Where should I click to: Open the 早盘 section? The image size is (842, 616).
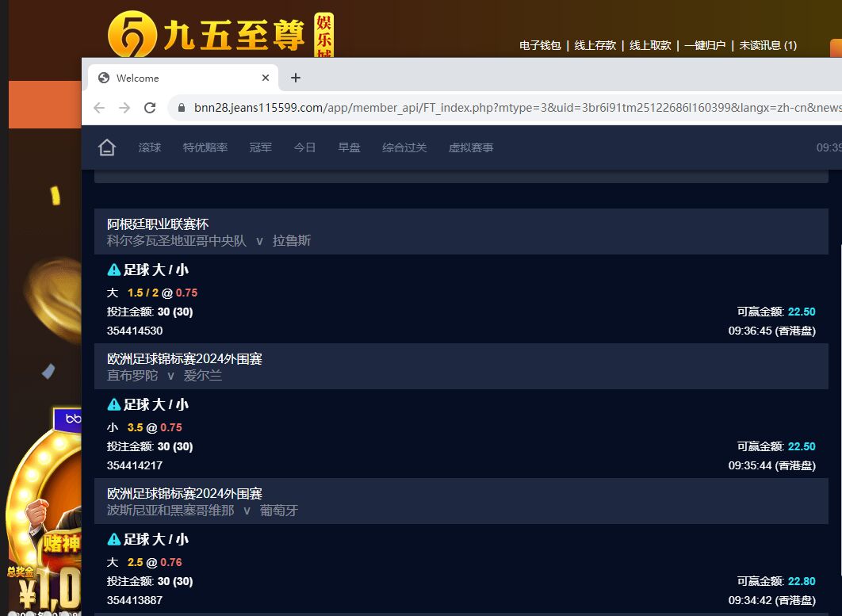click(349, 147)
